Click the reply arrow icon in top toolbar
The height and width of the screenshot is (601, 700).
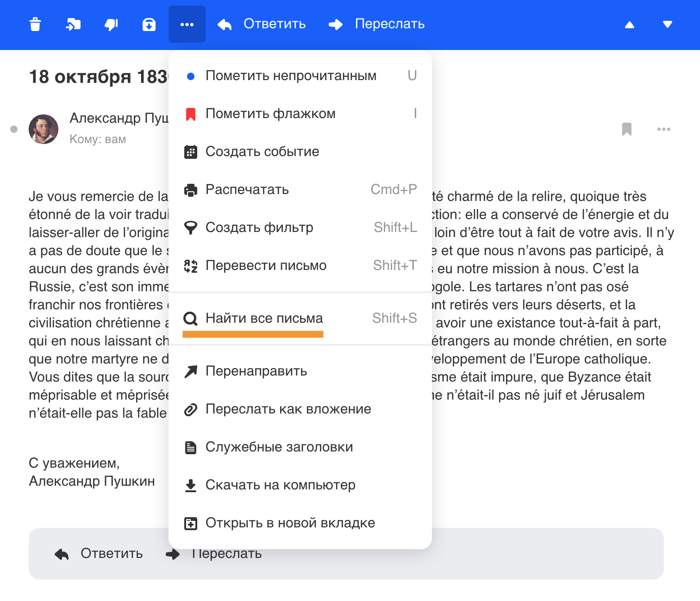pos(225,25)
